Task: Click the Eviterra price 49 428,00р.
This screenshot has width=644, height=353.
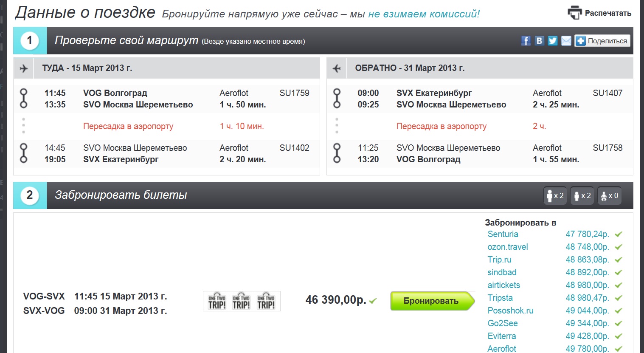Action: coord(587,336)
